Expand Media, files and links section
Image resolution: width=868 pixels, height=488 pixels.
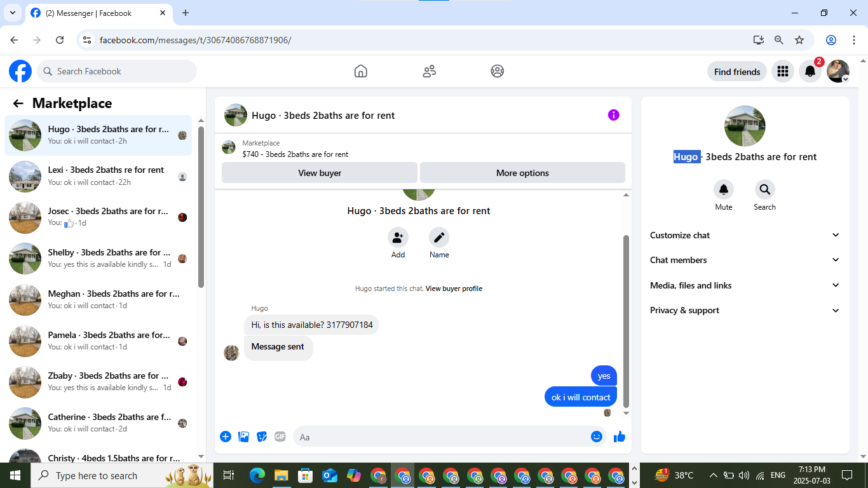[x=745, y=285]
